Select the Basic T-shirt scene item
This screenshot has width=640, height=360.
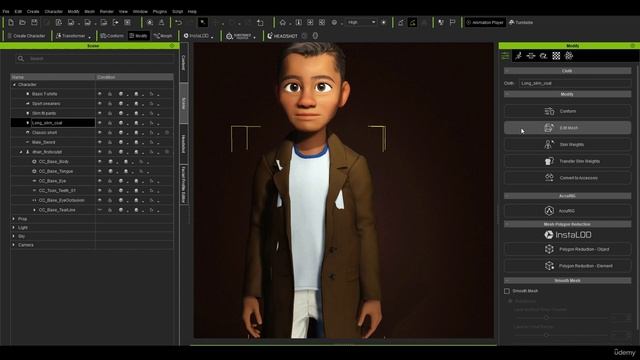44,94
